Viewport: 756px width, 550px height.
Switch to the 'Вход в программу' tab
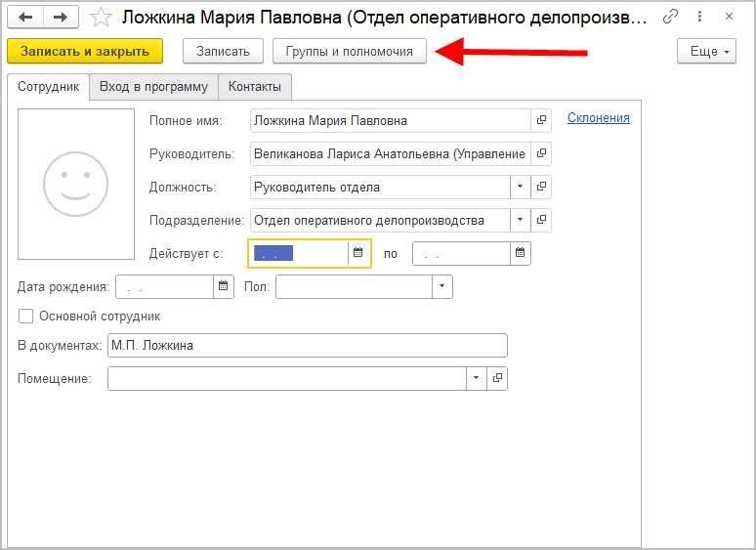pyautogui.click(x=153, y=87)
